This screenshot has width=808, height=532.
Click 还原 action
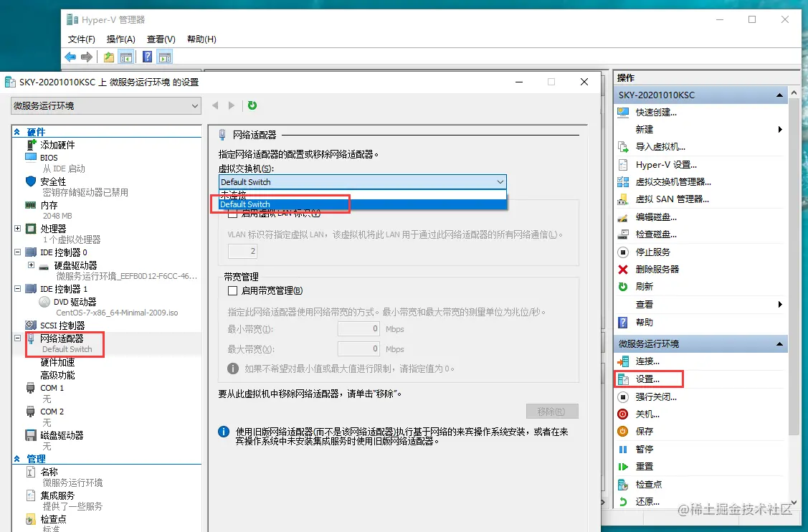[647, 502]
